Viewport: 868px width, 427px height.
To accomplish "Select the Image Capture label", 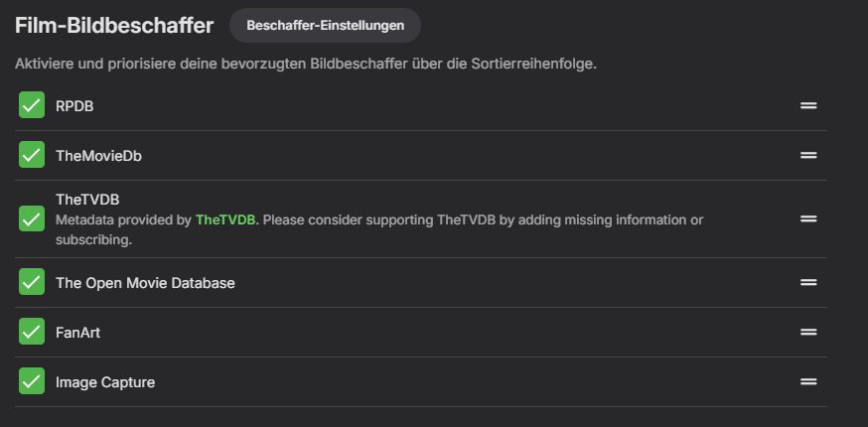I will pos(105,382).
